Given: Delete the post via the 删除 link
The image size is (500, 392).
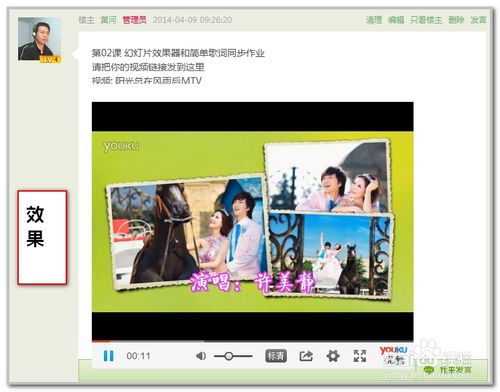Looking at the screenshot, I should (x=456, y=20).
